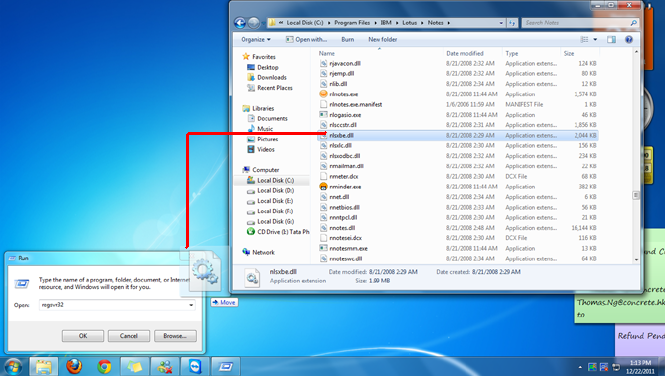Click the Explorer help icon
This screenshot has width=665, height=376.
click(629, 39)
